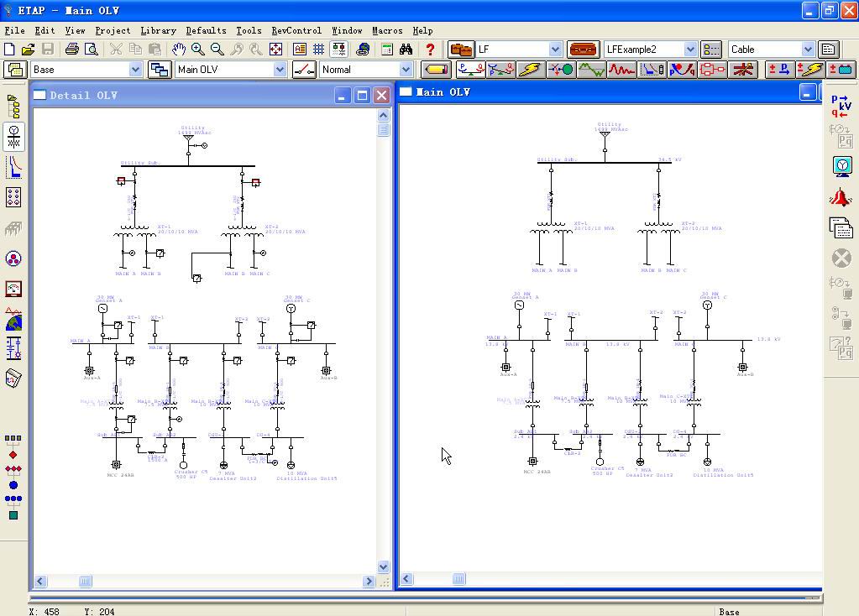
Task: Click the monitor clock icon in right toolbar
Action: click(x=842, y=166)
